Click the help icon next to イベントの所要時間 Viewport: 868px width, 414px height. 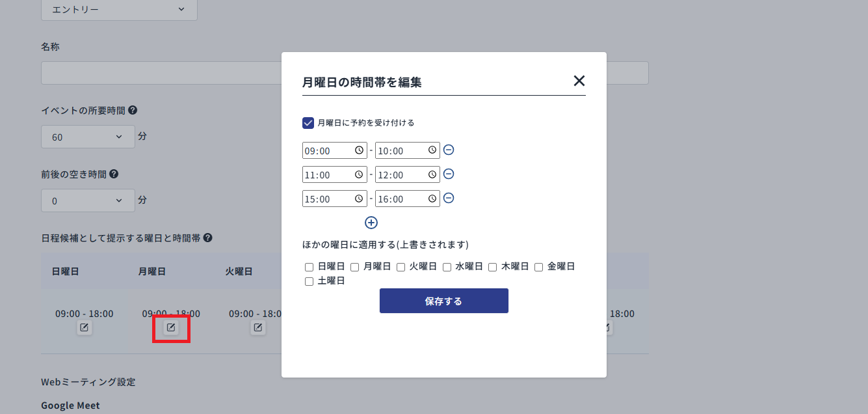pyautogui.click(x=133, y=110)
